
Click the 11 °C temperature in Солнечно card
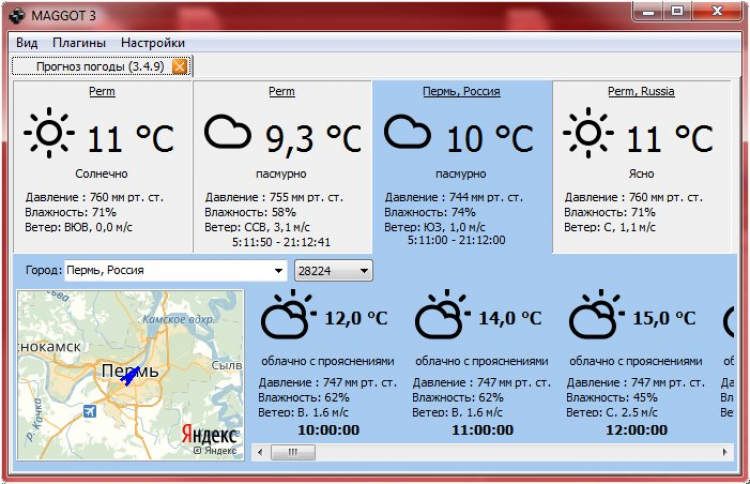(131, 139)
